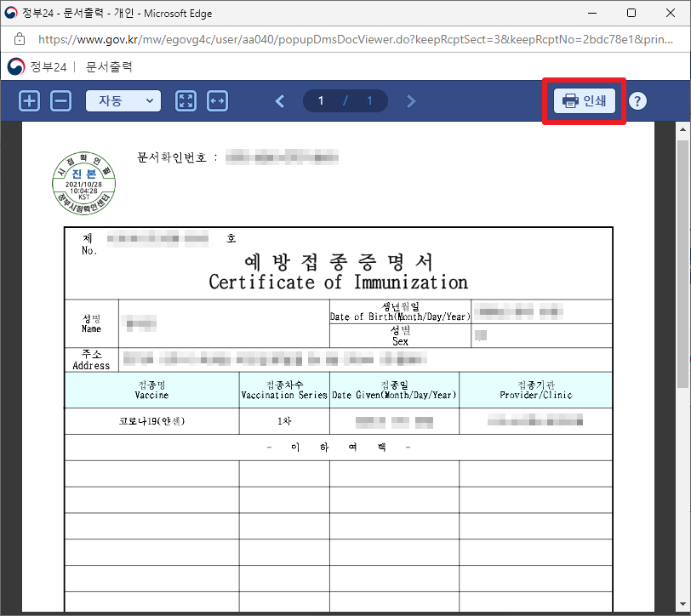The width and height of the screenshot is (691, 616).
Task: Minimize the Edge window
Action: [592, 13]
